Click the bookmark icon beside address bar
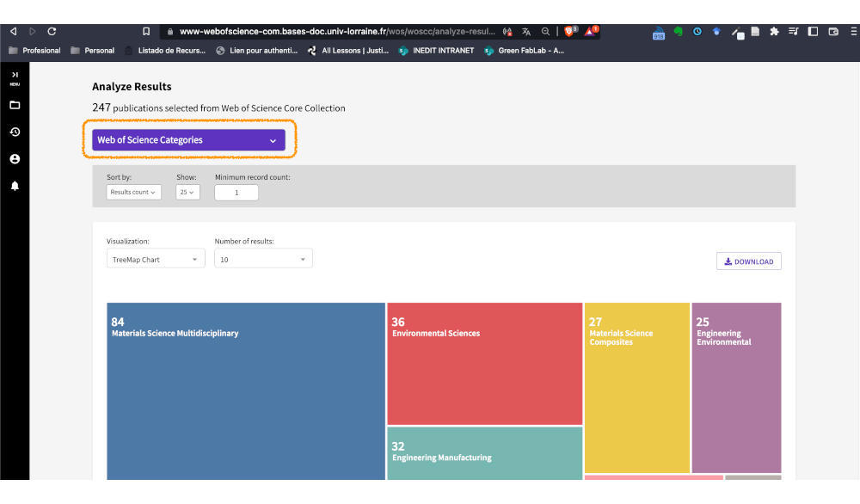This screenshot has height=504, width=860. [146, 32]
